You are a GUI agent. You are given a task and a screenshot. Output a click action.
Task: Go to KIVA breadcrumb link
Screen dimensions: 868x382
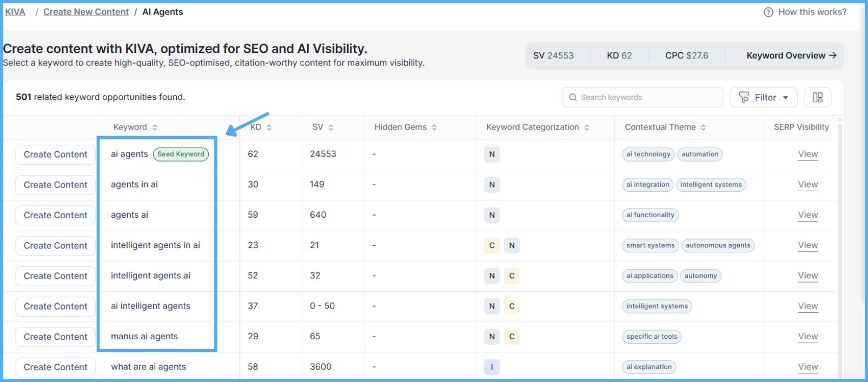pos(15,12)
